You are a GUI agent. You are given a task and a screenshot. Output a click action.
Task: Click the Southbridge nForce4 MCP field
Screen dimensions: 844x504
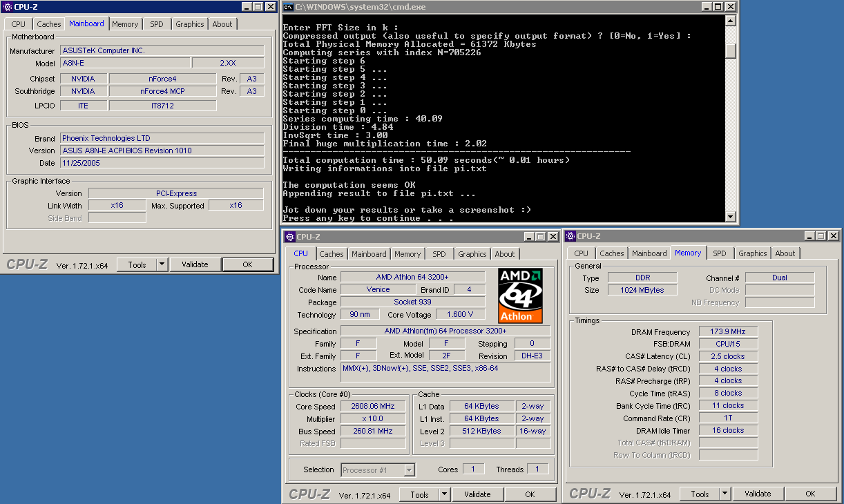coord(162,91)
